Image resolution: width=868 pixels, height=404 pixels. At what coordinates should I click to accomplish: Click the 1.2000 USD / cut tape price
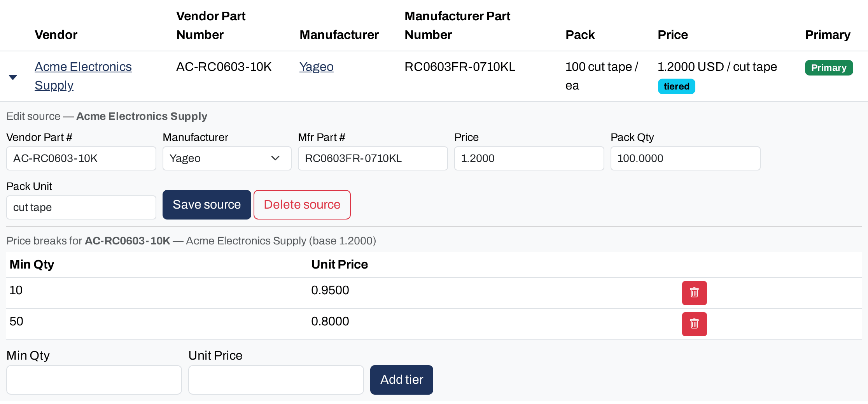coord(717,67)
